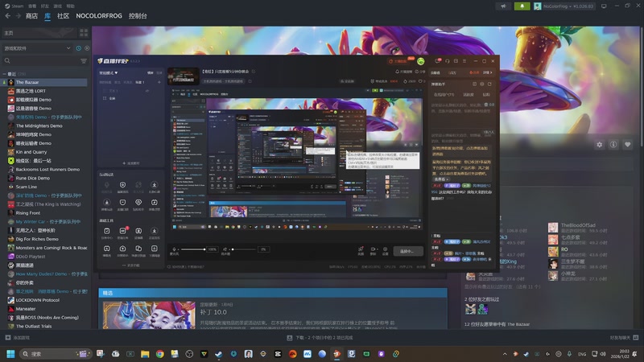Open live companion settings gear icon
The height and width of the screenshot is (362, 644).
click(385, 249)
